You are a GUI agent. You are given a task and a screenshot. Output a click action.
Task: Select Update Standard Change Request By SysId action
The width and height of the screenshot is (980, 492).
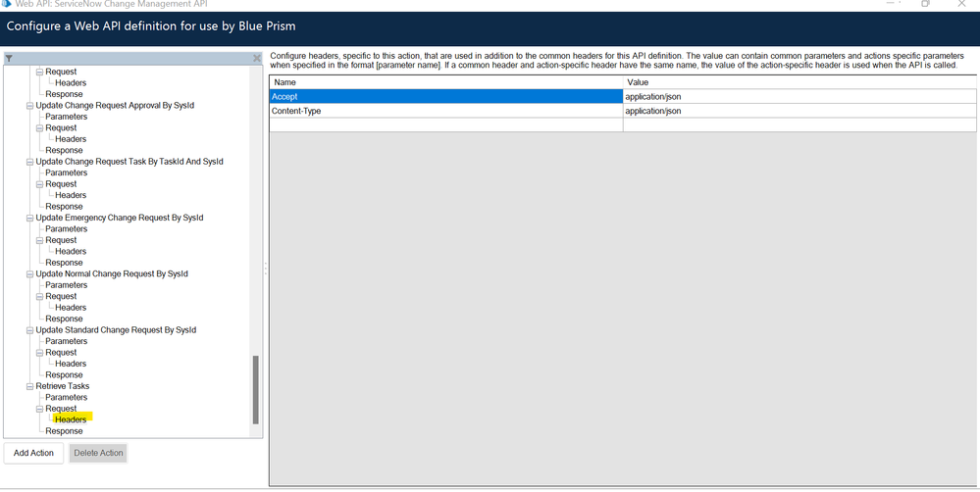pyautogui.click(x=116, y=330)
